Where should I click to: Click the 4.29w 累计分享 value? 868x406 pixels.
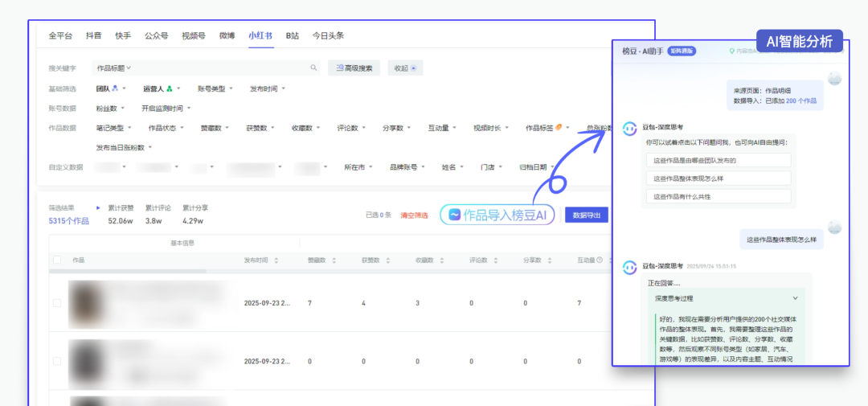193,221
